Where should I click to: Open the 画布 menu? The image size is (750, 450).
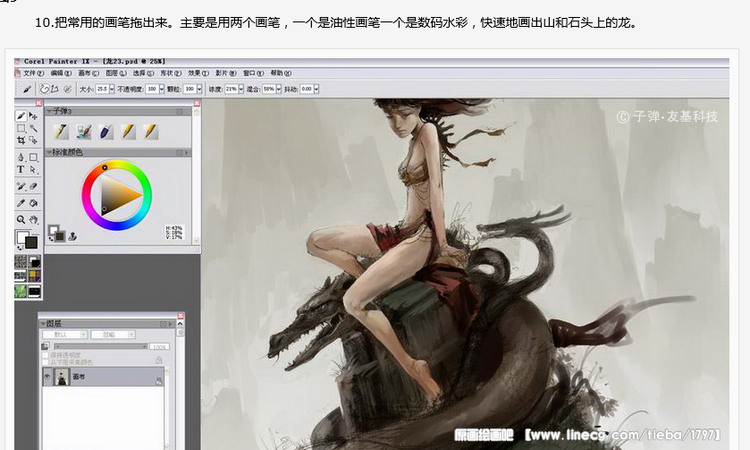click(x=88, y=73)
